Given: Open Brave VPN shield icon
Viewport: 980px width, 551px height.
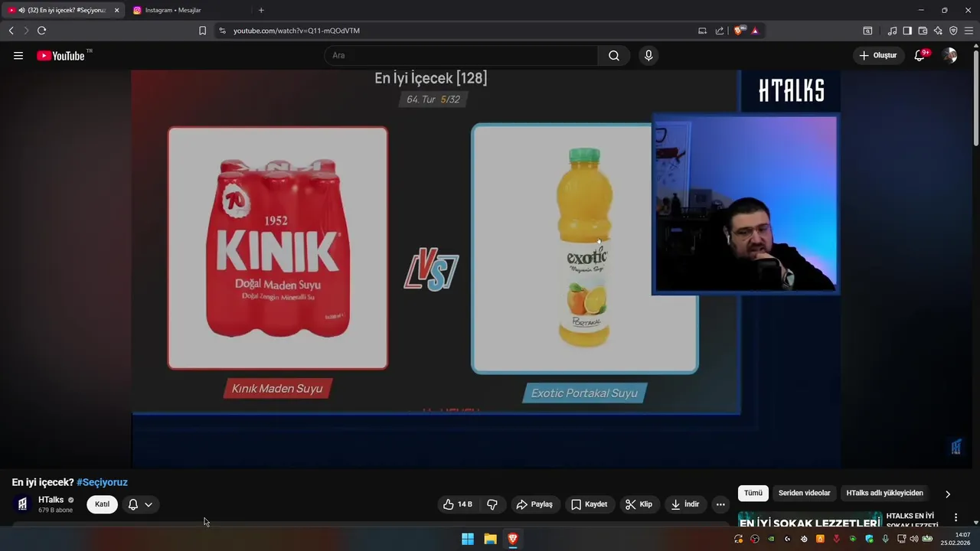Looking at the screenshot, I should pyautogui.click(x=953, y=31).
